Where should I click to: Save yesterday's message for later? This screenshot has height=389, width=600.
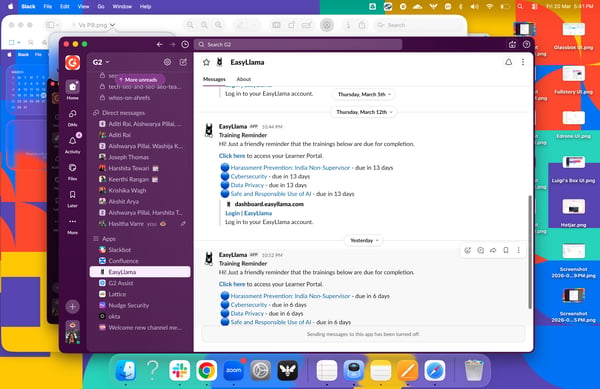[505, 250]
